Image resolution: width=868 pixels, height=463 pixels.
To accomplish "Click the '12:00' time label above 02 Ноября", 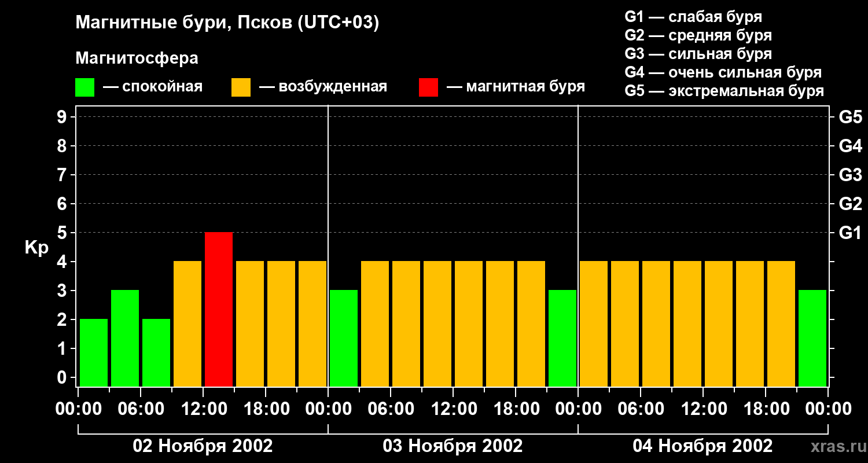I will [x=203, y=409].
